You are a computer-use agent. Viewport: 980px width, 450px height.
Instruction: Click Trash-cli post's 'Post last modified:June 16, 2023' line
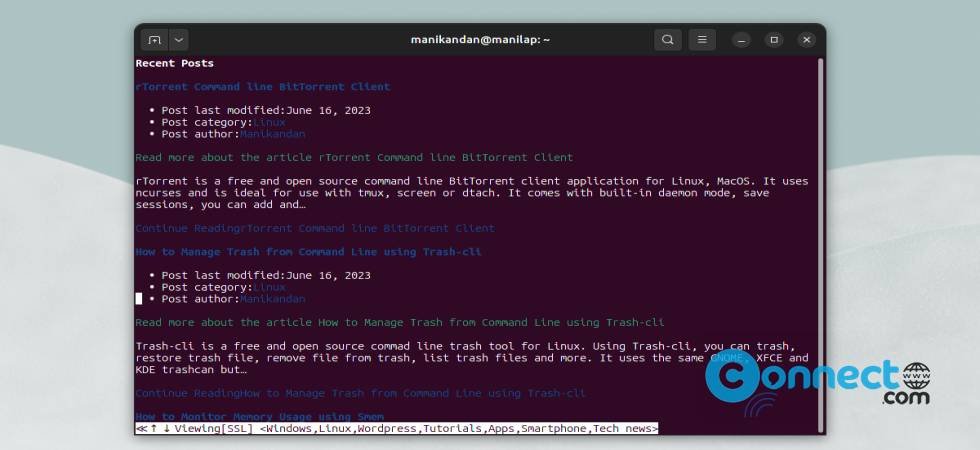(266, 276)
